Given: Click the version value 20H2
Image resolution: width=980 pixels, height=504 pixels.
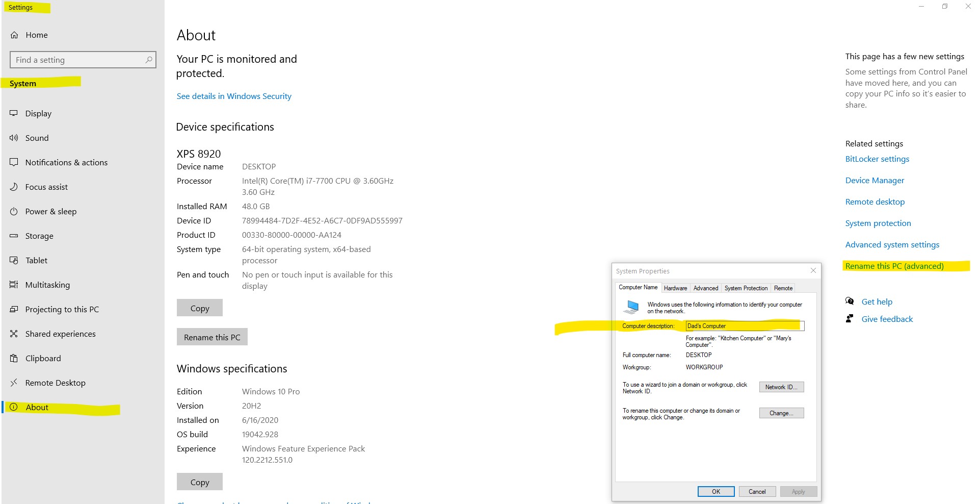Looking at the screenshot, I should point(251,406).
